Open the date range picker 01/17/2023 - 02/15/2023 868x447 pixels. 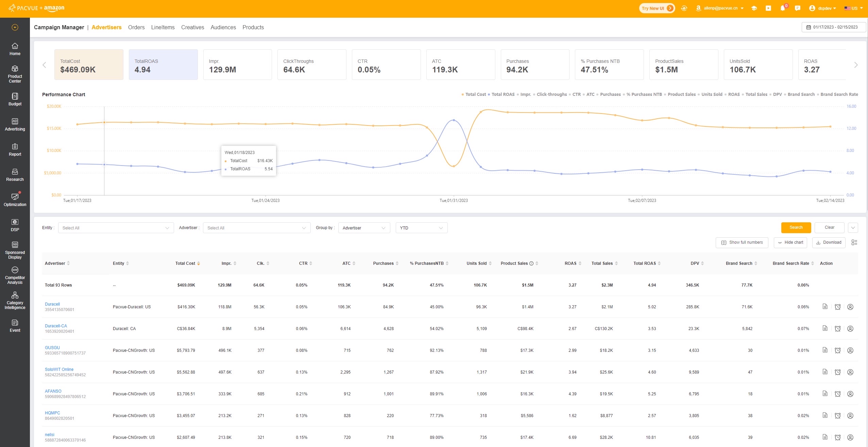click(834, 27)
